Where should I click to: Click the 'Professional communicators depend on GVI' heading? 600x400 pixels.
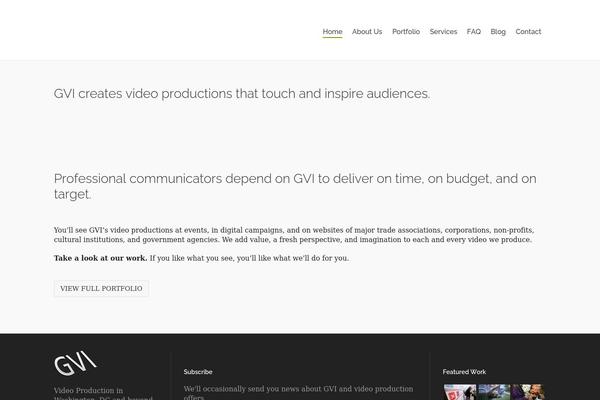pos(295,186)
